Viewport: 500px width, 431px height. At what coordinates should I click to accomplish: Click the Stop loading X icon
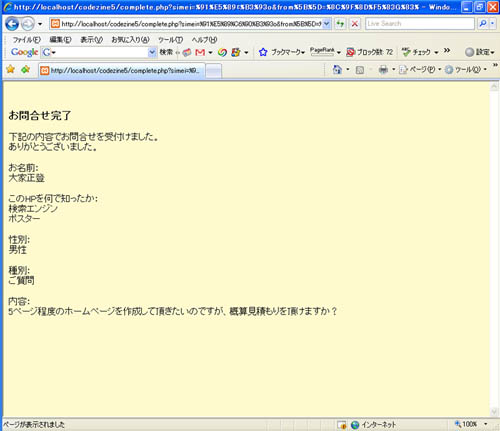click(355, 24)
